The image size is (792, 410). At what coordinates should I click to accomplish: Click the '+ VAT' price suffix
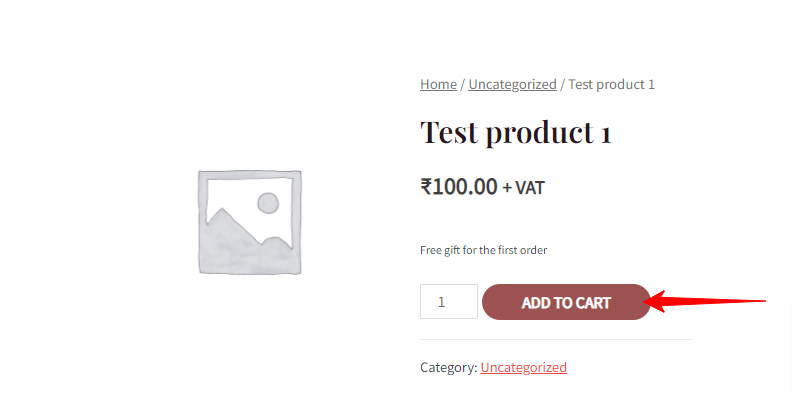[523, 188]
